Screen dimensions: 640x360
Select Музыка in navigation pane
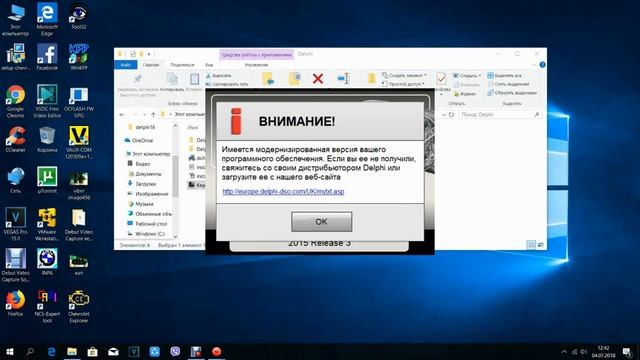tap(140, 204)
